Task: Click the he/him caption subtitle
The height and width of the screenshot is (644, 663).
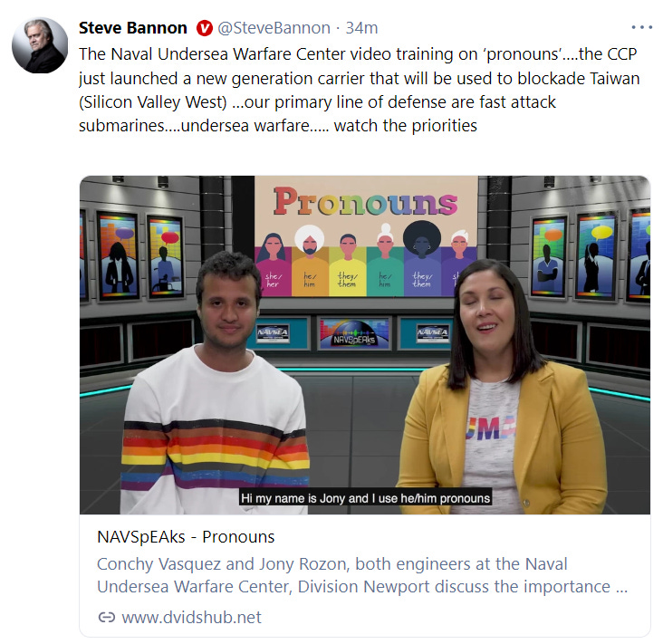Action: [x=365, y=498]
